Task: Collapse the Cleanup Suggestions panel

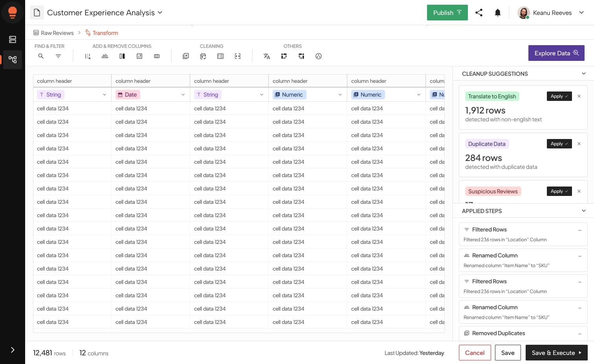Action: click(x=584, y=73)
